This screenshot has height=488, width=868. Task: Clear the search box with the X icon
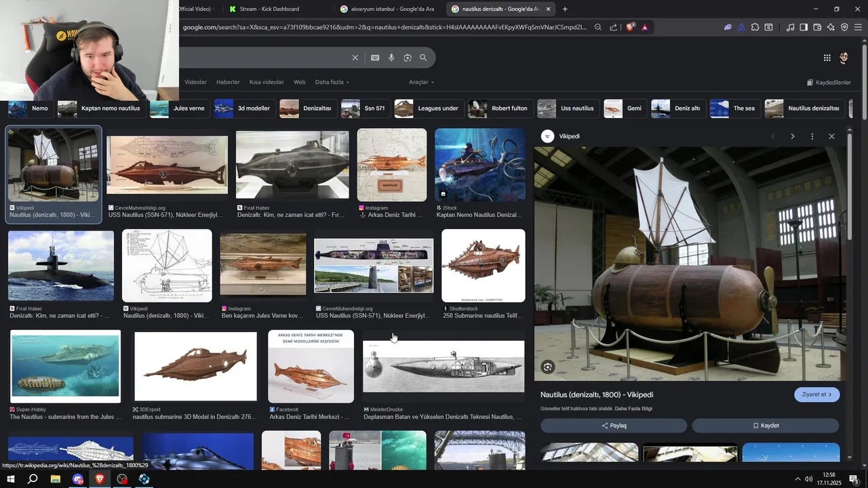[x=355, y=58]
